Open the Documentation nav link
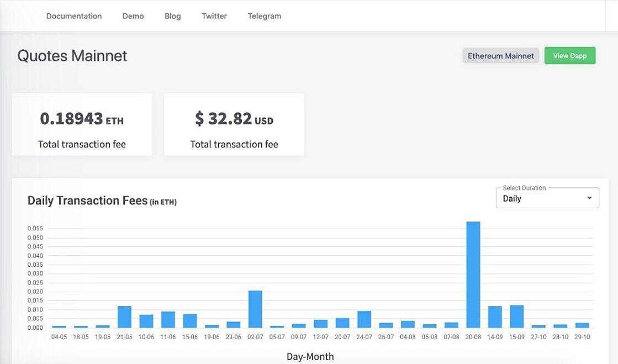 (x=74, y=16)
